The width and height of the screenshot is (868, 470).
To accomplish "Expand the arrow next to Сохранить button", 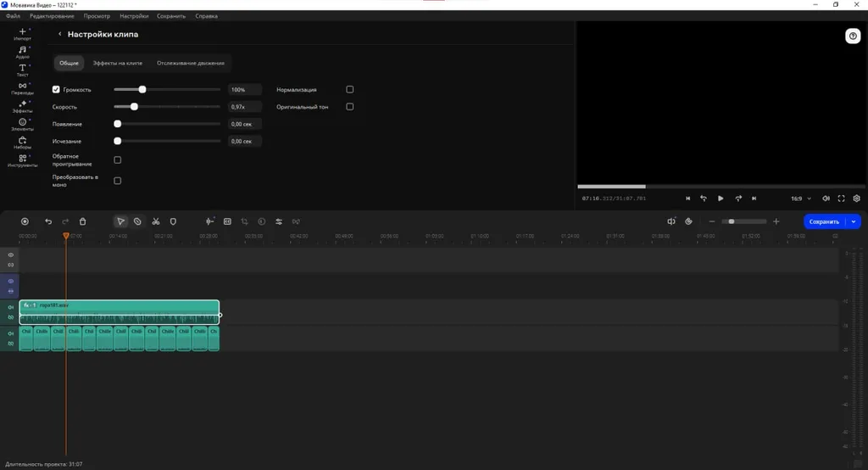I will pyautogui.click(x=854, y=221).
